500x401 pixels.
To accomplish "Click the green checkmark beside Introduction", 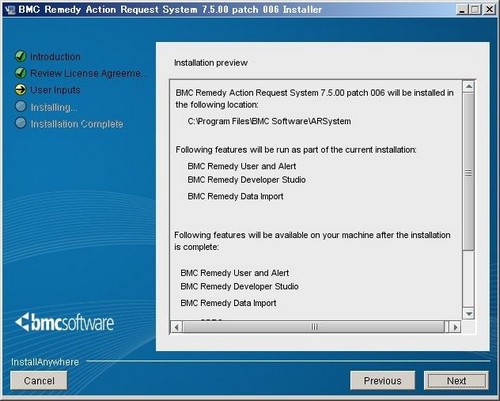I will point(21,56).
